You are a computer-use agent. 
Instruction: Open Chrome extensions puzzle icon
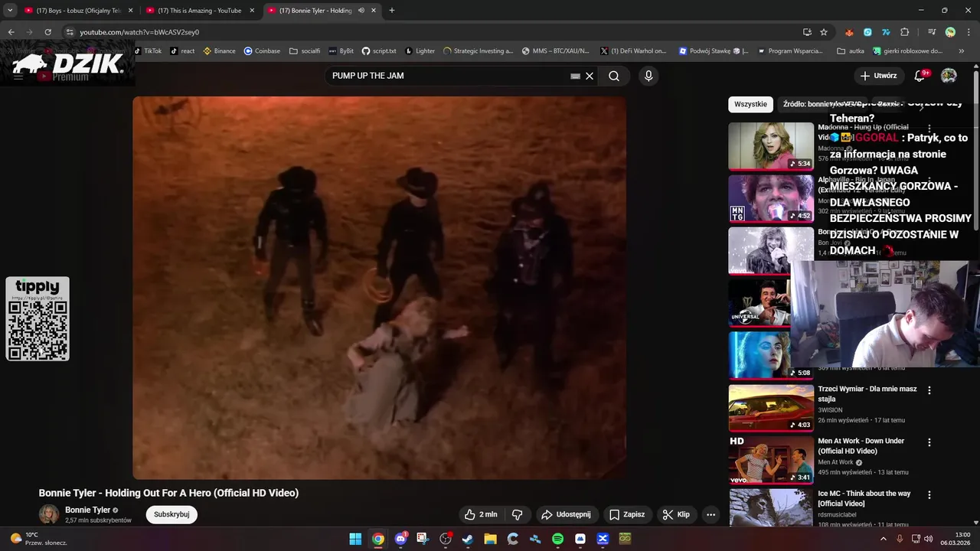click(905, 32)
